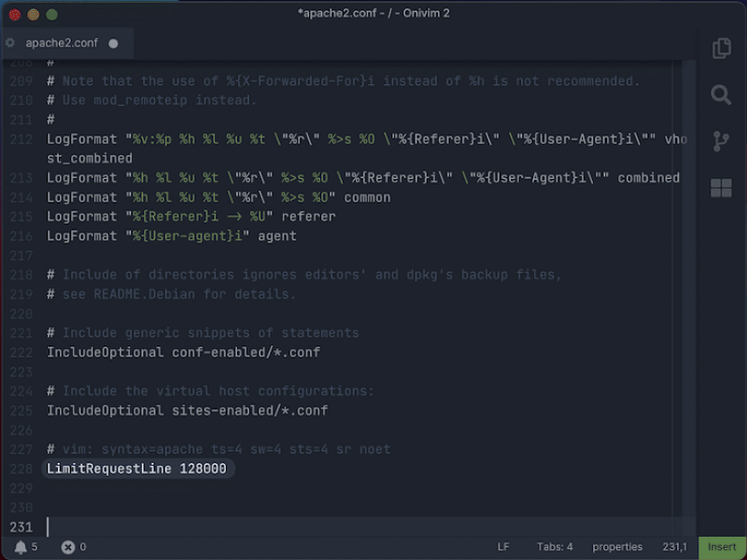The height and width of the screenshot is (560, 747).
Task: Click the line number 225 in gutter
Action: coord(21,411)
